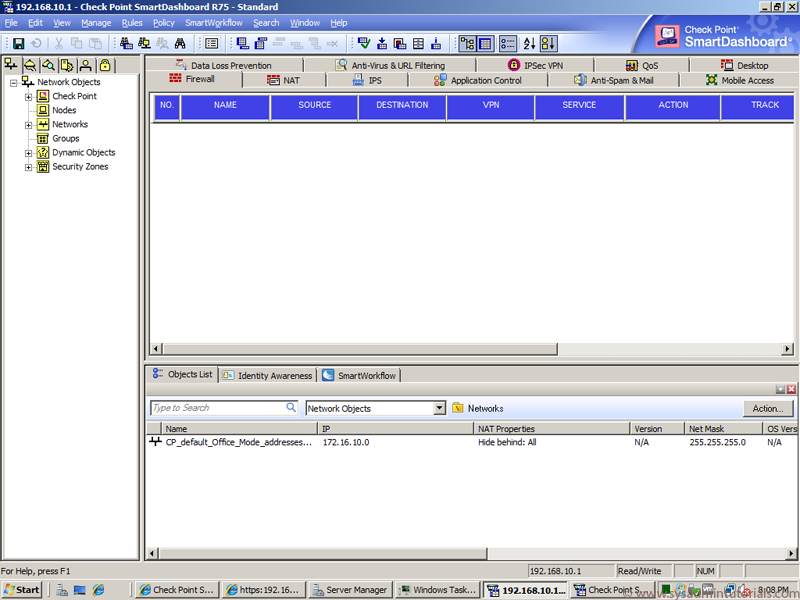Click the Net Mask column header
The height and width of the screenshot is (600, 800).
pos(723,429)
